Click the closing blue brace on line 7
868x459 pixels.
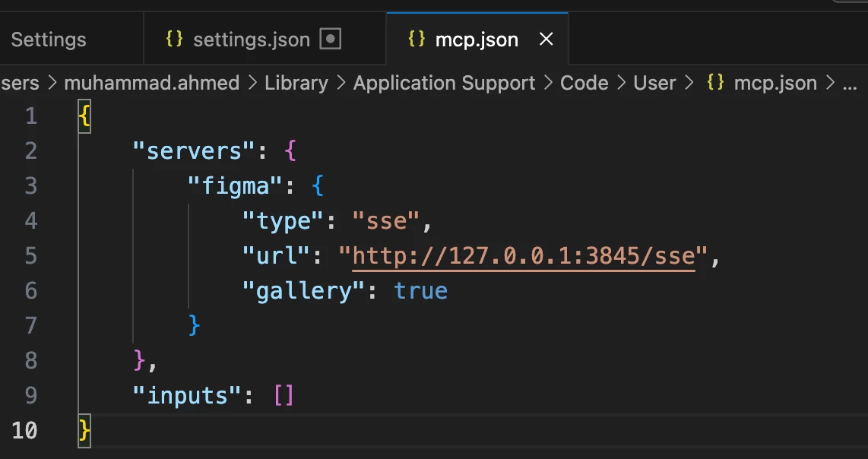click(194, 325)
